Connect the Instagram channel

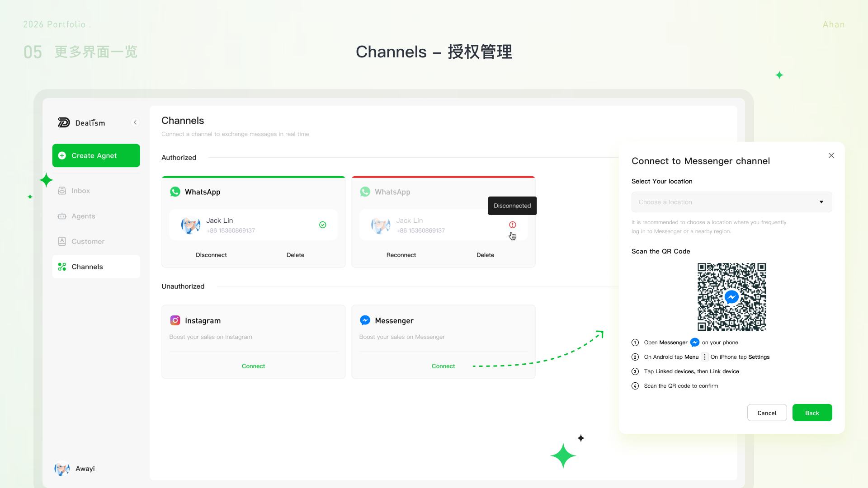point(253,366)
